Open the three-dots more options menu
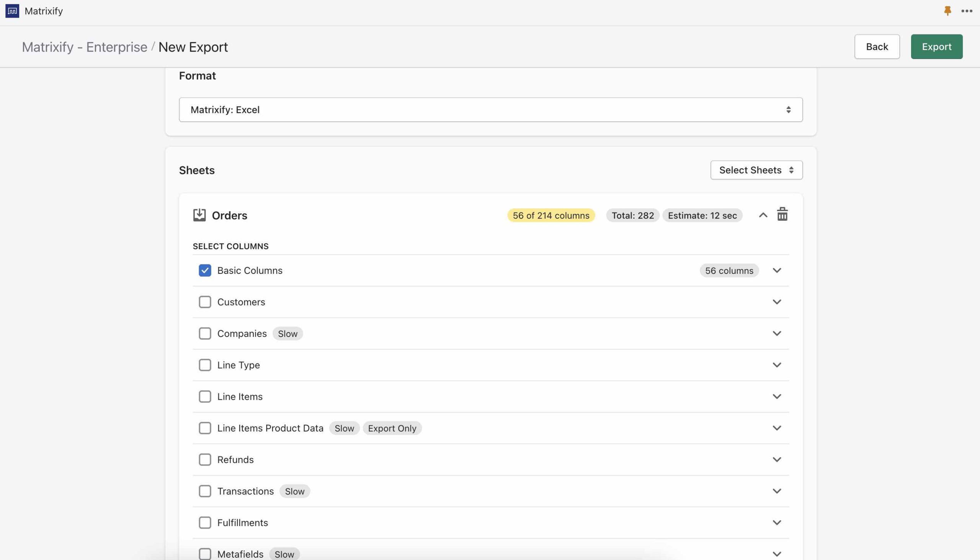Viewport: 980px width, 560px height. 967,11
